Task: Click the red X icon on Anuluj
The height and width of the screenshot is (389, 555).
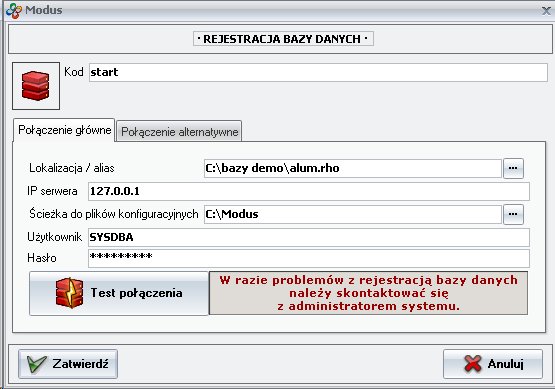Action: tap(473, 364)
